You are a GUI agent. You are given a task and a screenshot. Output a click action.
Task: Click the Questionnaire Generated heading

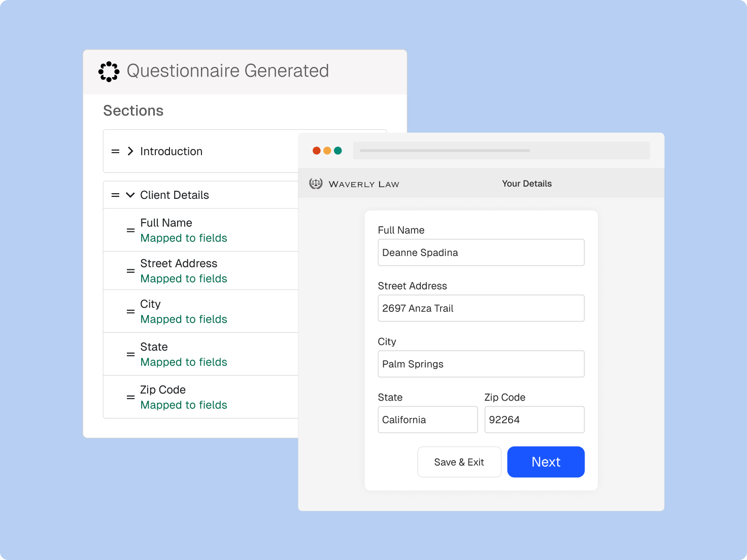228,71
